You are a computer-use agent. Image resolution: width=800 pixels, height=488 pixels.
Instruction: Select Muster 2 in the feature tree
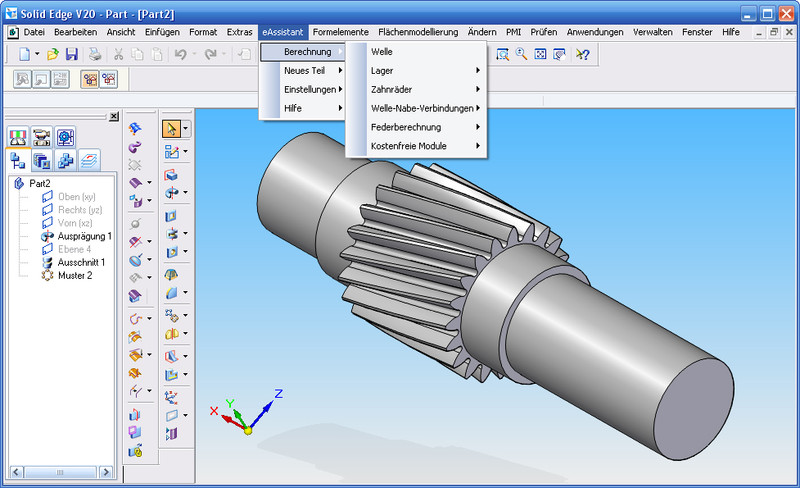point(74,275)
